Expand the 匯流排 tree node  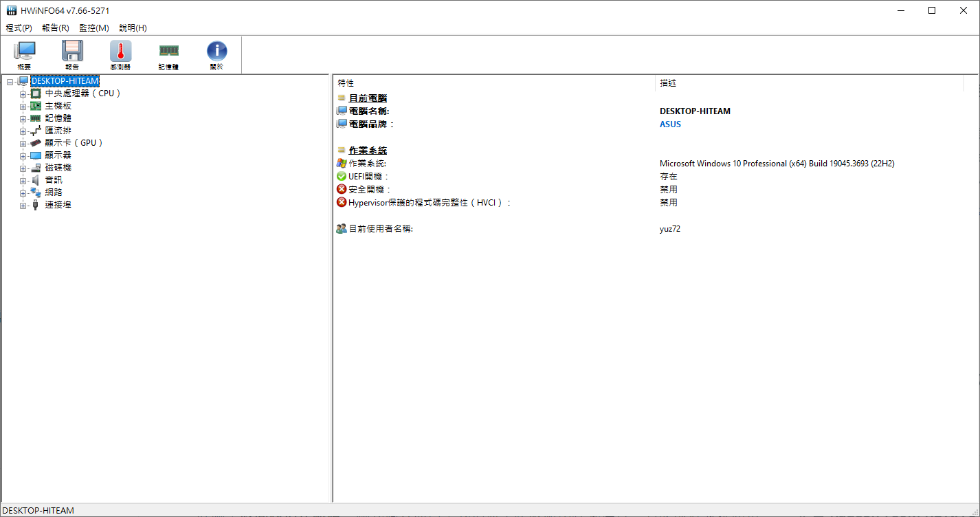(x=23, y=131)
